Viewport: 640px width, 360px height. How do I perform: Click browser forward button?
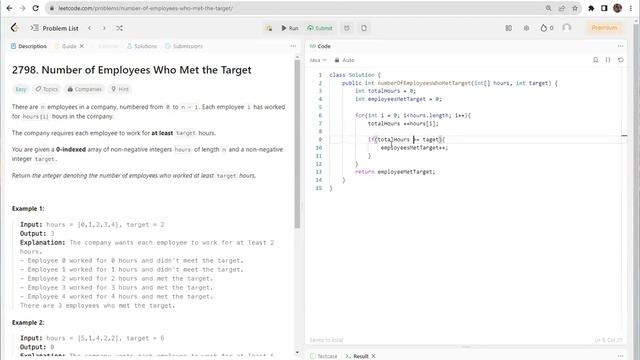(x=22, y=8)
